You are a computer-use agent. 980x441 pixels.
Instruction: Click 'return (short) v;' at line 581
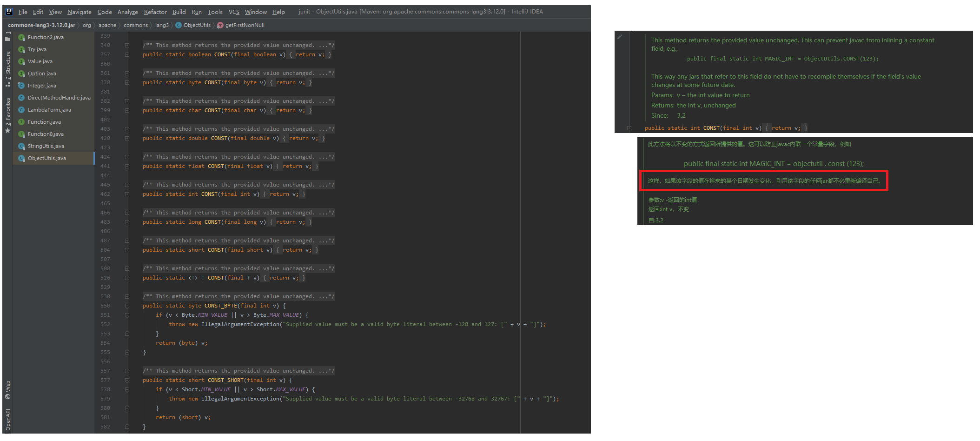pyautogui.click(x=183, y=417)
